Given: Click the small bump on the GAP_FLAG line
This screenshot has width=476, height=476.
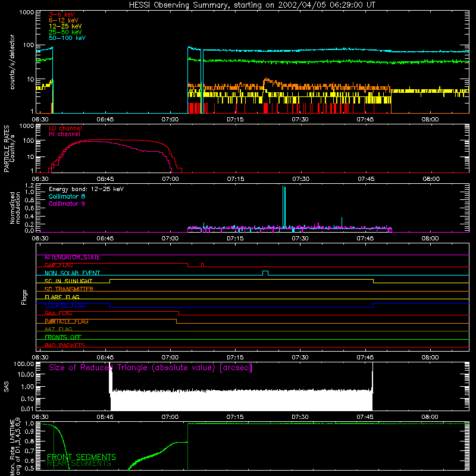Looking at the screenshot, I should [202, 265].
